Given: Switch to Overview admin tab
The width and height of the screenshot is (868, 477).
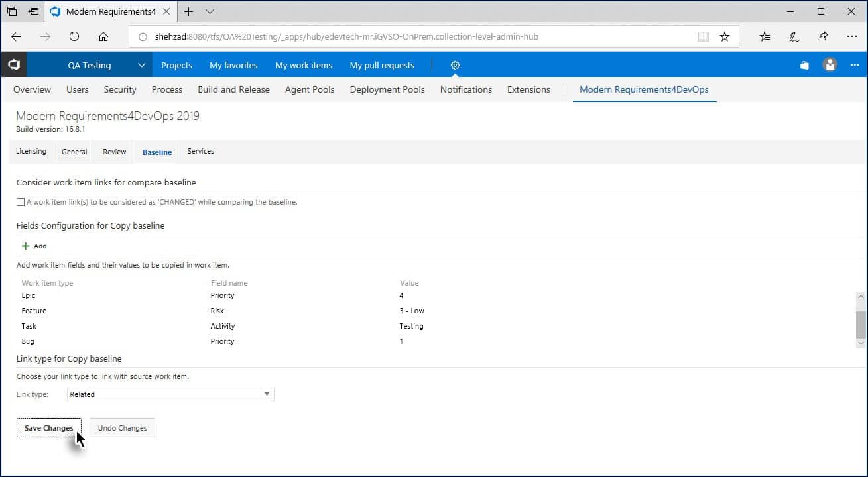Looking at the screenshot, I should coord(32,89).
